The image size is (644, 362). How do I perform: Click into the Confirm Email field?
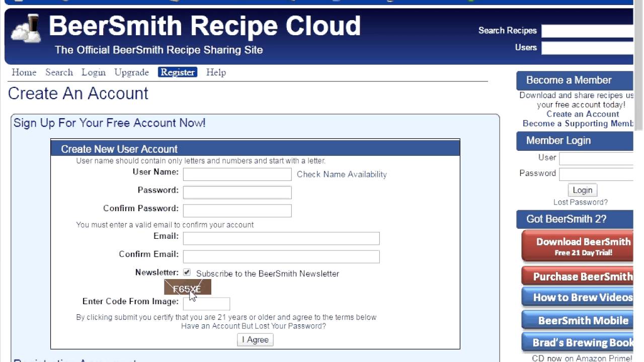click(281, 256)
